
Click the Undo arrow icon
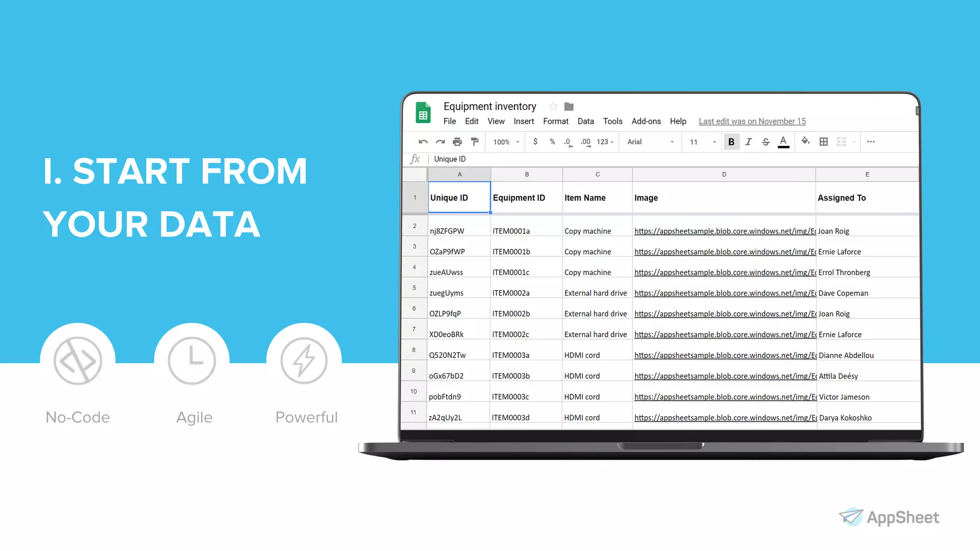pos(423,142)
